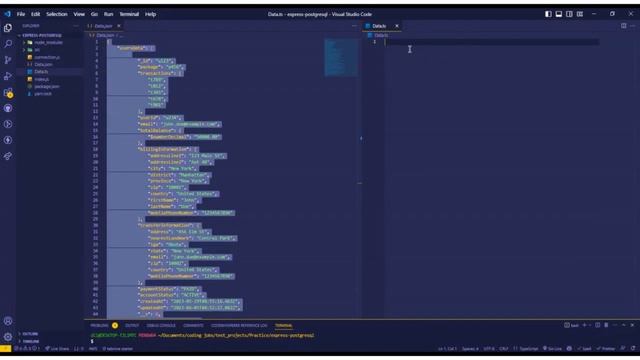Click line 1 in the Data.ts editor
This screenshot has height=360, width=640.
[x=492, y=42]
